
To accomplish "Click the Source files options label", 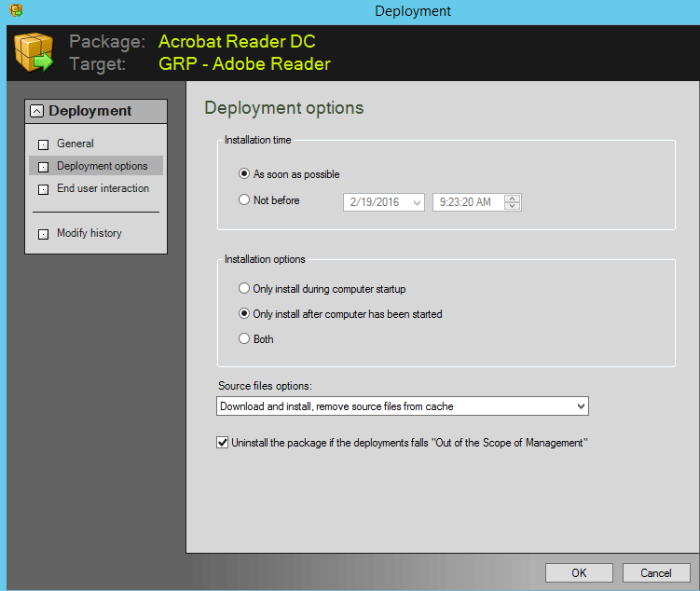I will (x=265, y=386).
